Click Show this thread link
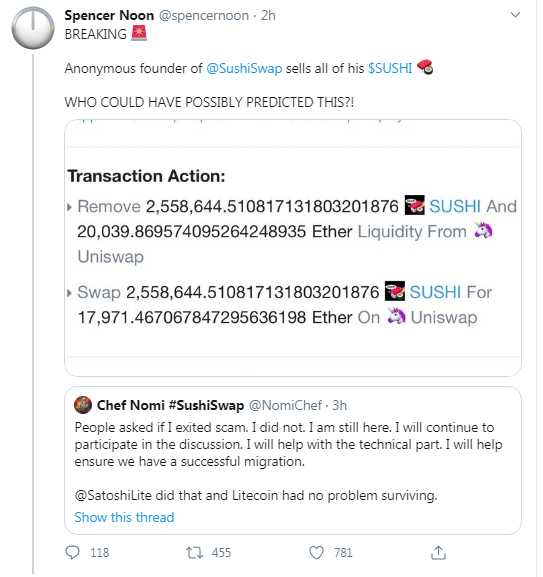543x577 pixels. pyautogui.click(x=124, y=517)
